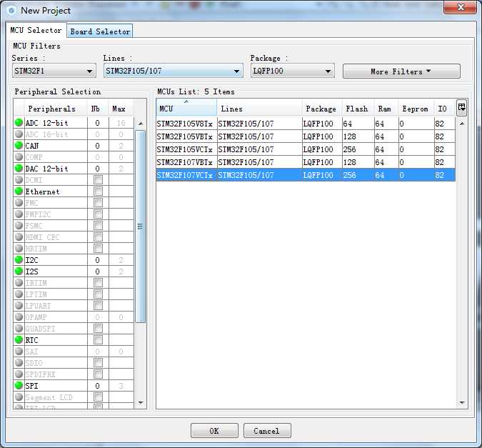
Task: Tick the HDMI CEC peripheral checkbox
Action: [98, 237]
